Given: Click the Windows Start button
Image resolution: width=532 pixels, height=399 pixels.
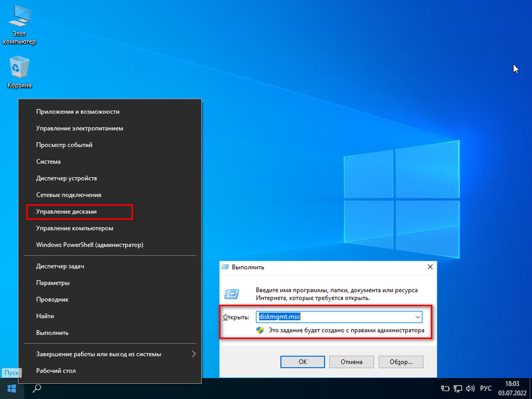Looking at the screenshot, I should (x=11, y=388).
